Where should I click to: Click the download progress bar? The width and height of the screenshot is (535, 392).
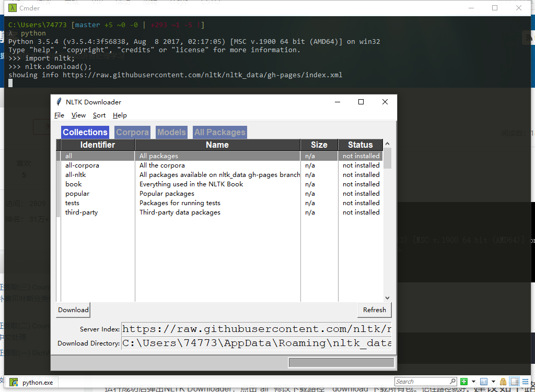click(x=341, y=363)
